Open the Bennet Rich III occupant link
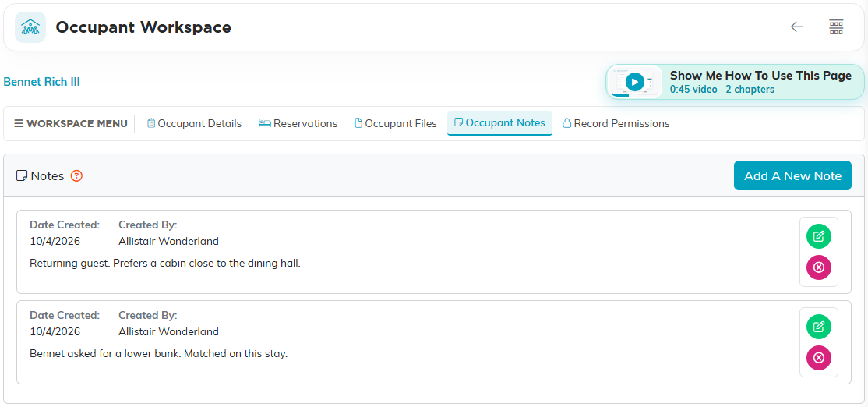The width and height of the screenshot is (868, 407). pyautogui.click(x=41, y=82)
